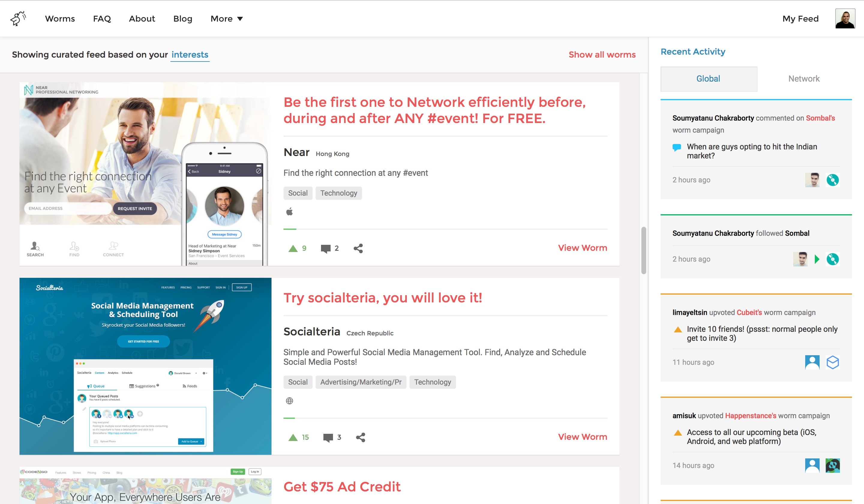Upvote the Near worm campaign

293,248
